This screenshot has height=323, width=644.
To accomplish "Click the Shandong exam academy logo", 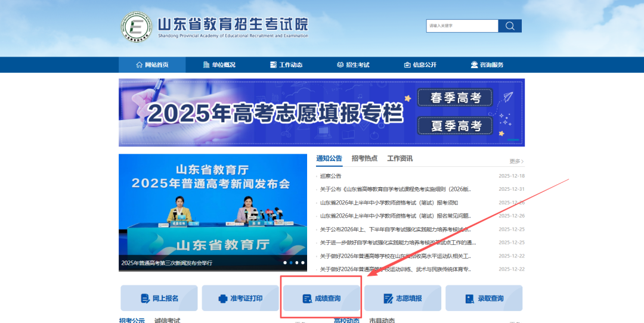I will point(137,27).
